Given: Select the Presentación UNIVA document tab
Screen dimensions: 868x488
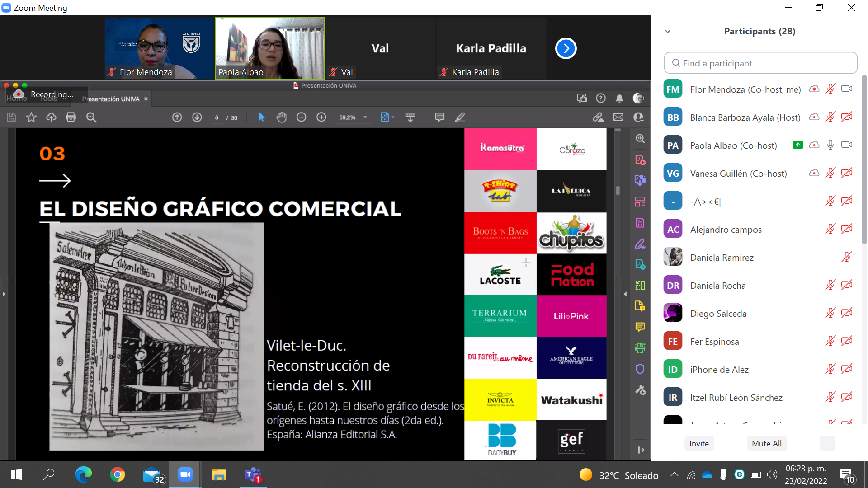Looking at the screenshot, I should tap(111, 99).
